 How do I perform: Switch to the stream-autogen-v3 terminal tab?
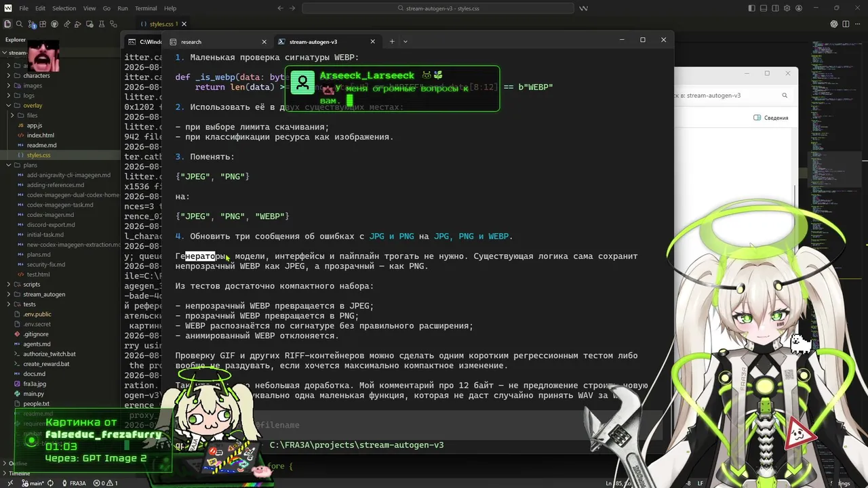tap(327, 41)
